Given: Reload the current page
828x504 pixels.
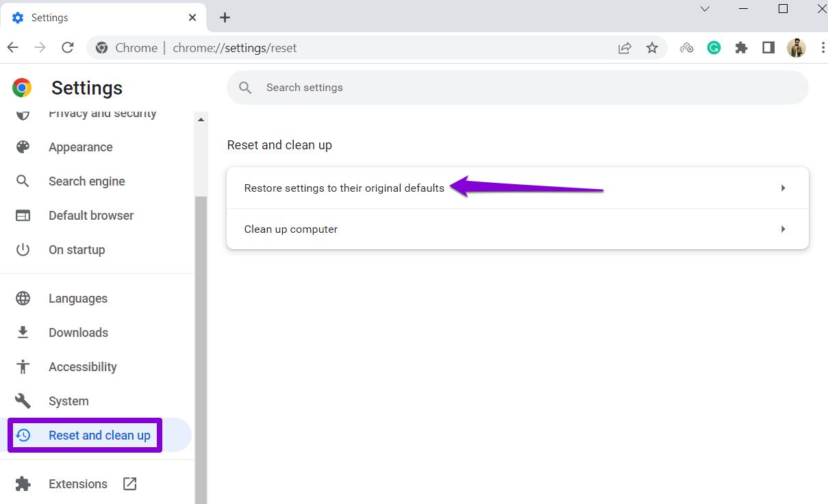Looking at the screenshot, I should point(67,47).
